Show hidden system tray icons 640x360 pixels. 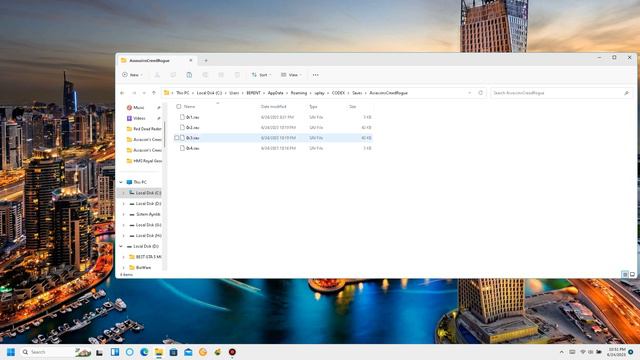tap(562, 352)
